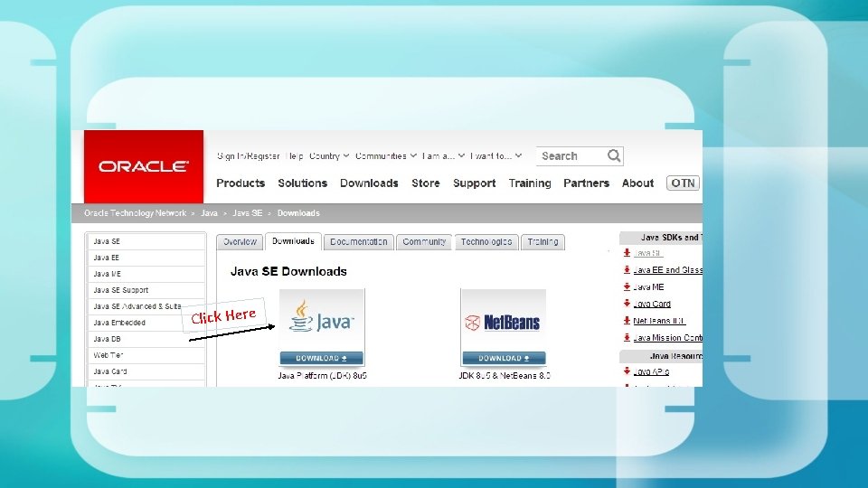Open the Partners menu
Viewport: 868px width, 488px height.
(586, 183)
